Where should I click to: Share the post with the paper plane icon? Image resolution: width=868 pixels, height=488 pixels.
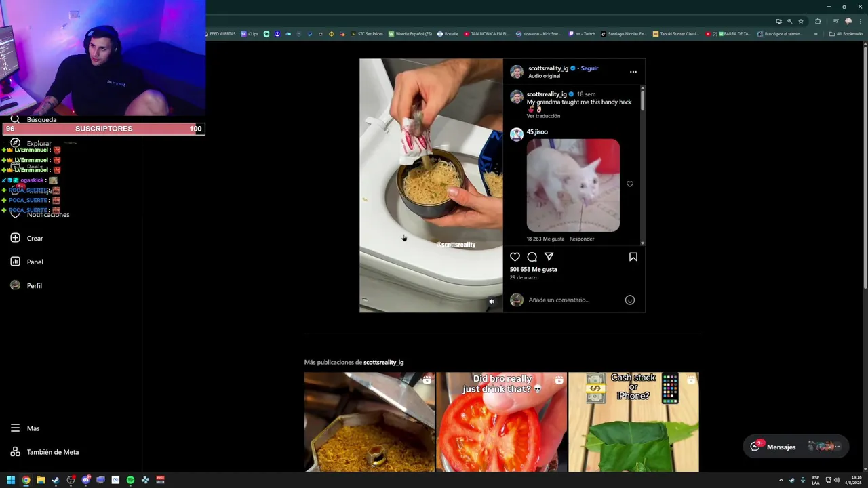pyautogui.click(x=549, y=257)
